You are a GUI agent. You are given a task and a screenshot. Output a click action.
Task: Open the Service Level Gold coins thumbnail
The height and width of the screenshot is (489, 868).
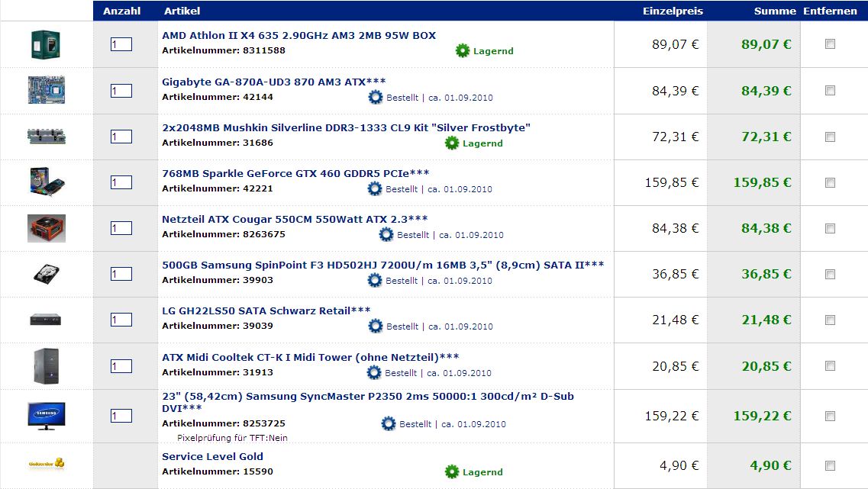click(x=47, y=463)
